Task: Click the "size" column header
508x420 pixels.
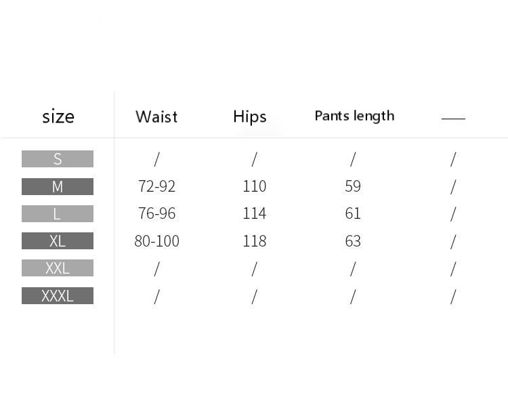Action: point(58,117)
